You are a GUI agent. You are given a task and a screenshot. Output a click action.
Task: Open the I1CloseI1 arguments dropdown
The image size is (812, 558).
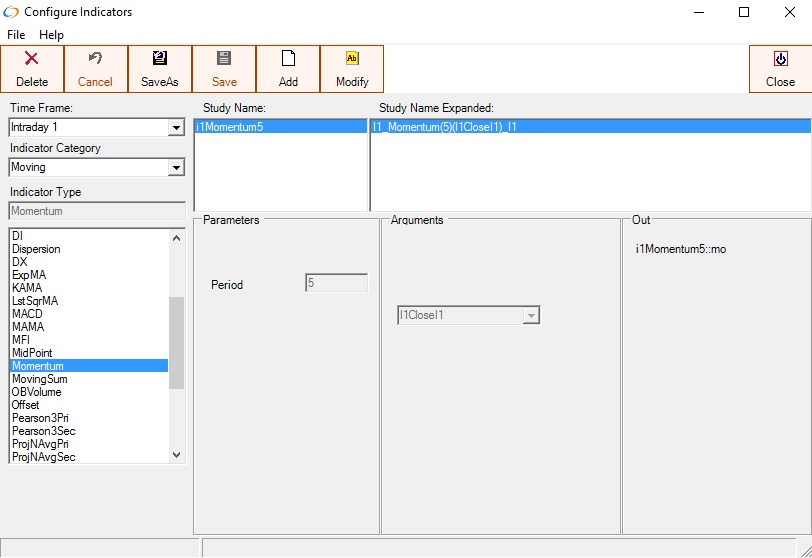tap(531, 316)
